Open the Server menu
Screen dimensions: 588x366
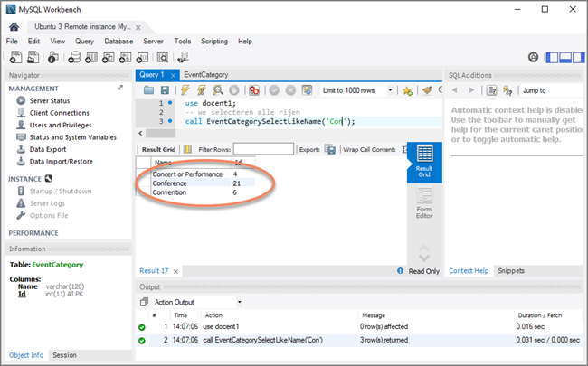153,42
